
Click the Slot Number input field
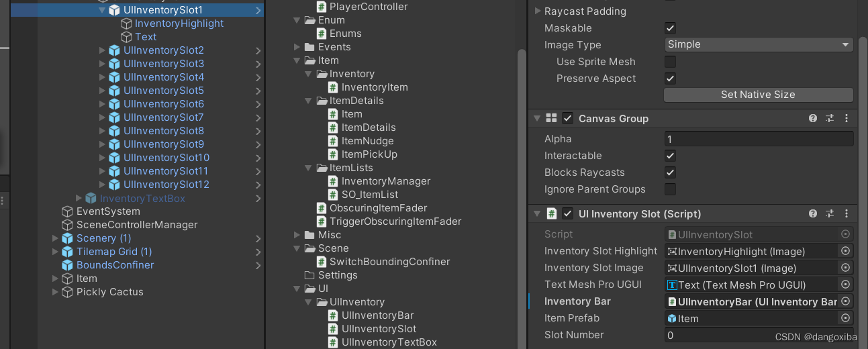tap(759, 335)
